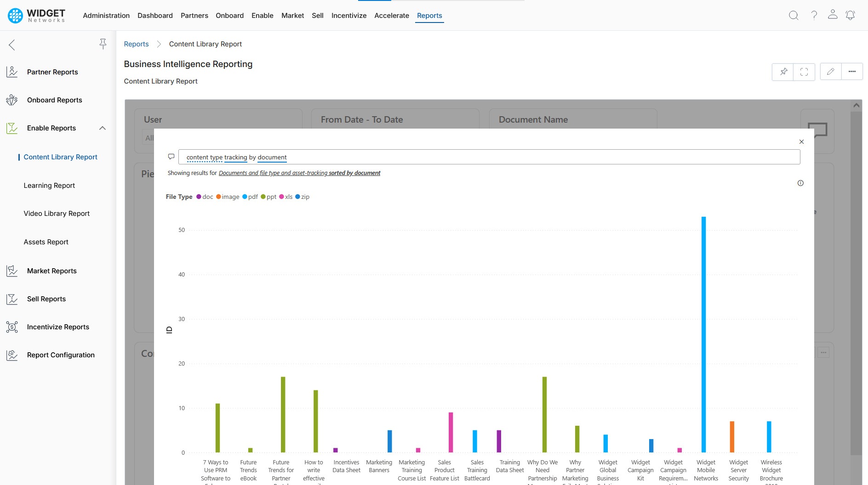Open the Enable menu
The width and height of the screenshot is (868, 485).
pos(263,16)
